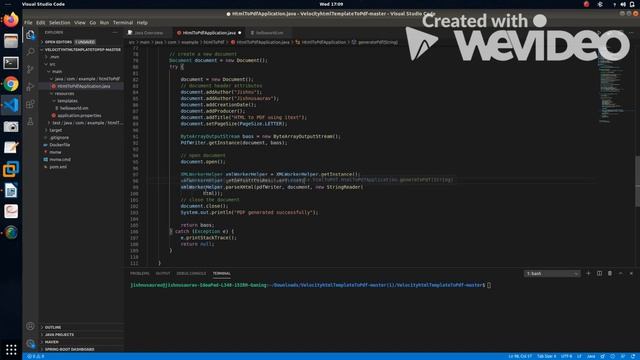Open the Run and Debug view
The height and width of the screenshot is (360, 640).
30,87
